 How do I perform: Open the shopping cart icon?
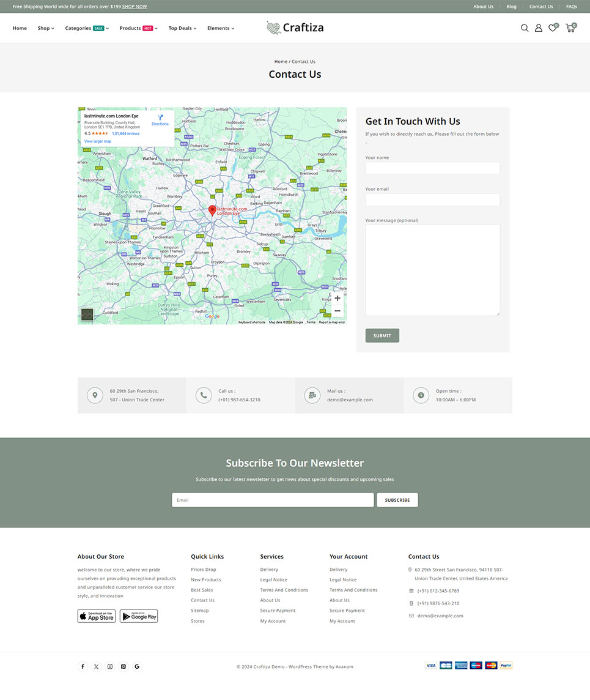point(570,28)
